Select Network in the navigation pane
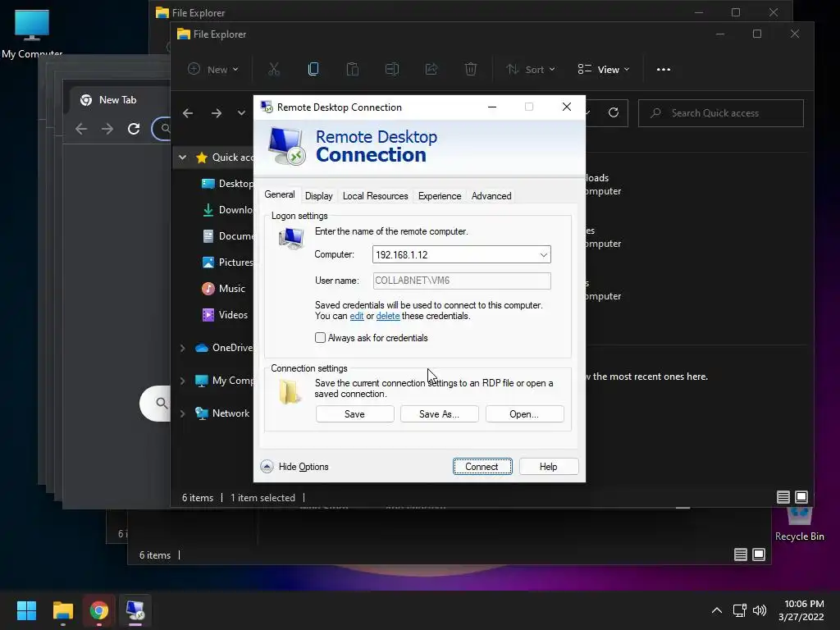Image resolution: width=840 pixels, height=630 pixels. 223,413
